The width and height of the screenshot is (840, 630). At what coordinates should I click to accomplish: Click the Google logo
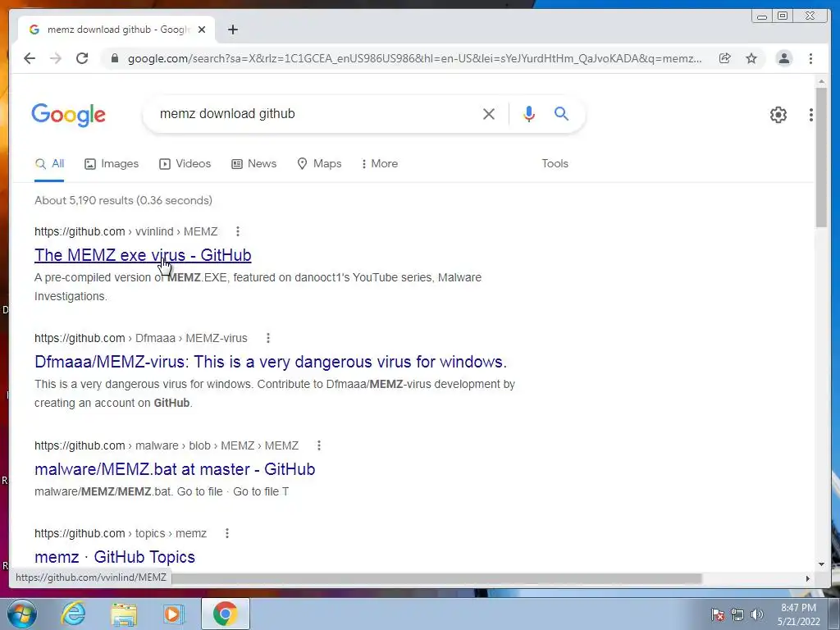click(69, 115)
